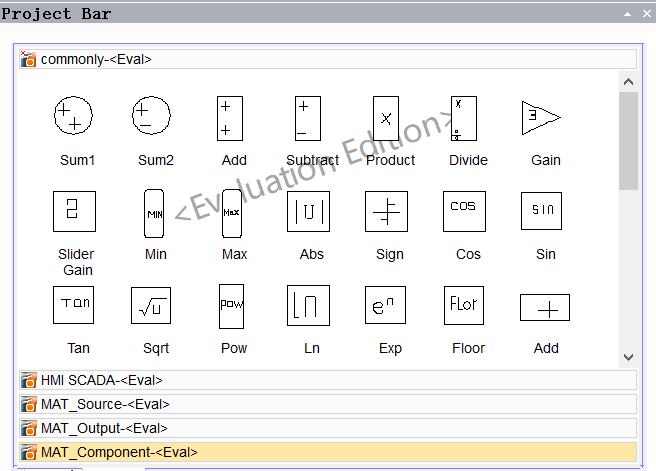Select the Cos block

[464, 211]
